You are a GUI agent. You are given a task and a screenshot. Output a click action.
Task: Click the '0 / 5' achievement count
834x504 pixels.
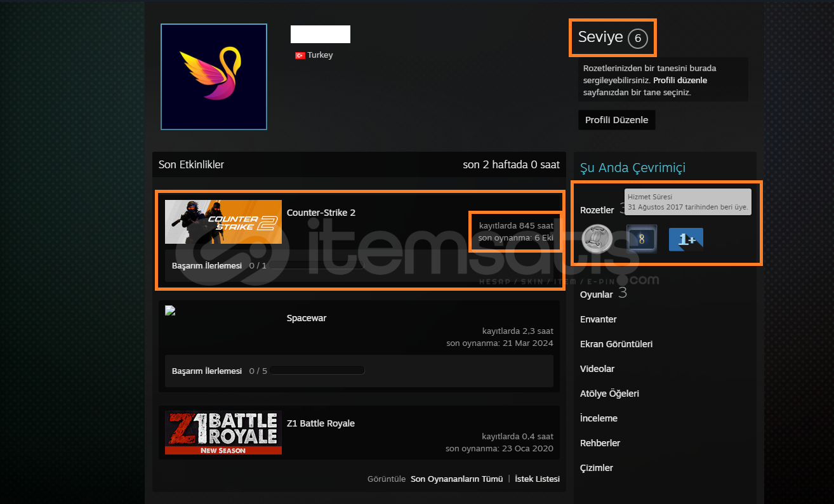pos(258,371)
